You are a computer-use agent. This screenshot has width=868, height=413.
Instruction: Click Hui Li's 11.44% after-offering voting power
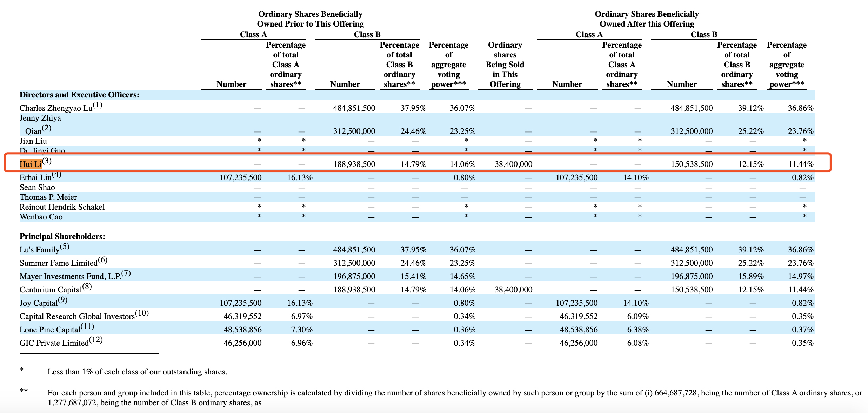pos(801,164)
